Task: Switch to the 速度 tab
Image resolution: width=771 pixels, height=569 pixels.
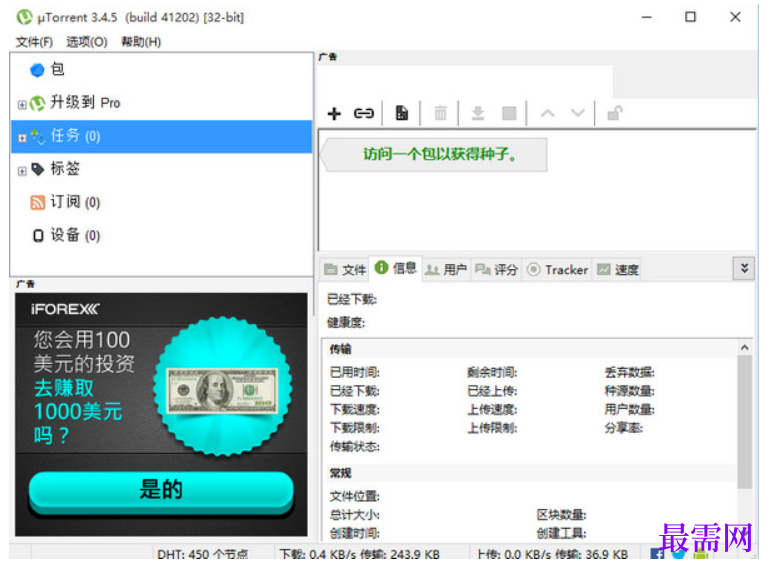Action: [x=618, y=270]
